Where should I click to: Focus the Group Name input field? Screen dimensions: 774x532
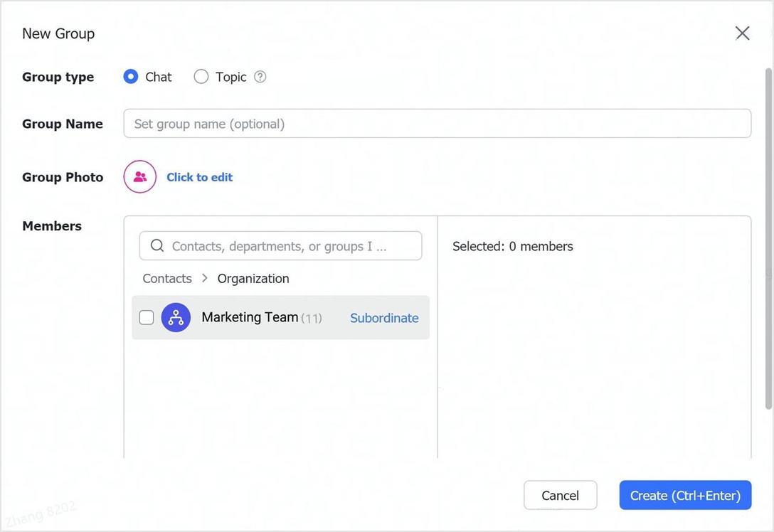437,124
